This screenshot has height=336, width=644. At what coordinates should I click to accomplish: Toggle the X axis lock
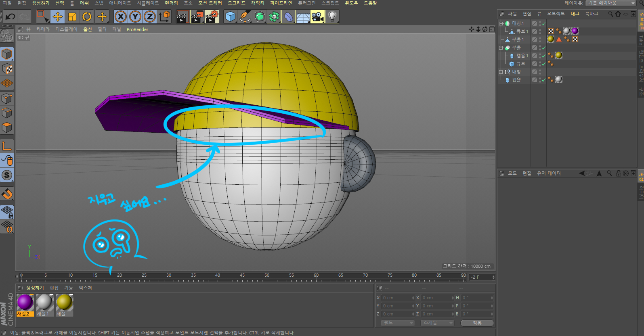[x=120, y=17]
